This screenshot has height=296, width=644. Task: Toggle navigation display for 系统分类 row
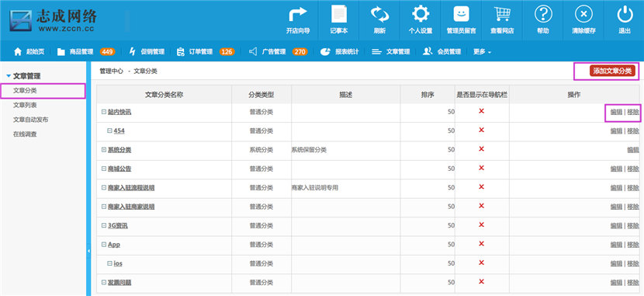[x=481, y=149]
